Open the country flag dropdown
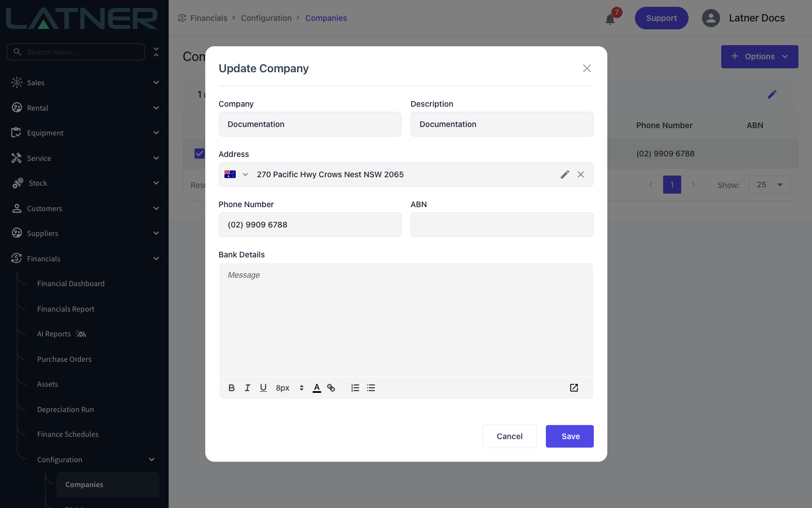 236,174
